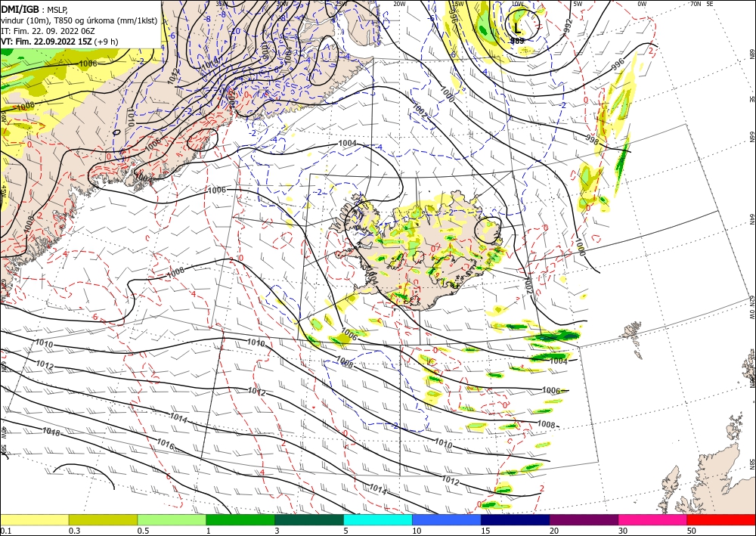Click the legend value 20
The height and width of the screenshot is (536, 756).
click(554, 531)
